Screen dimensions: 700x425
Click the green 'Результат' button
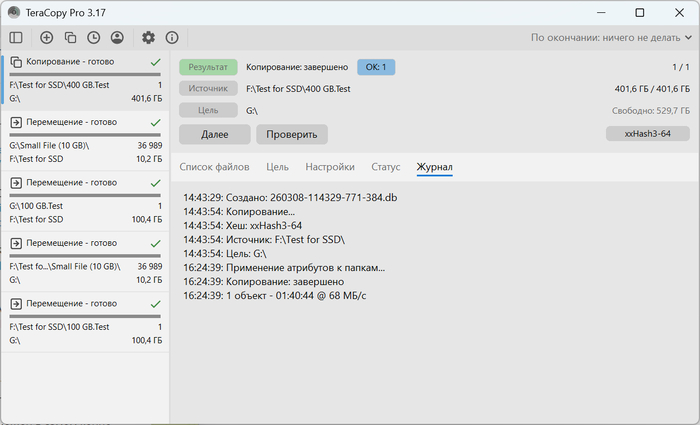[x=208, y=67]
